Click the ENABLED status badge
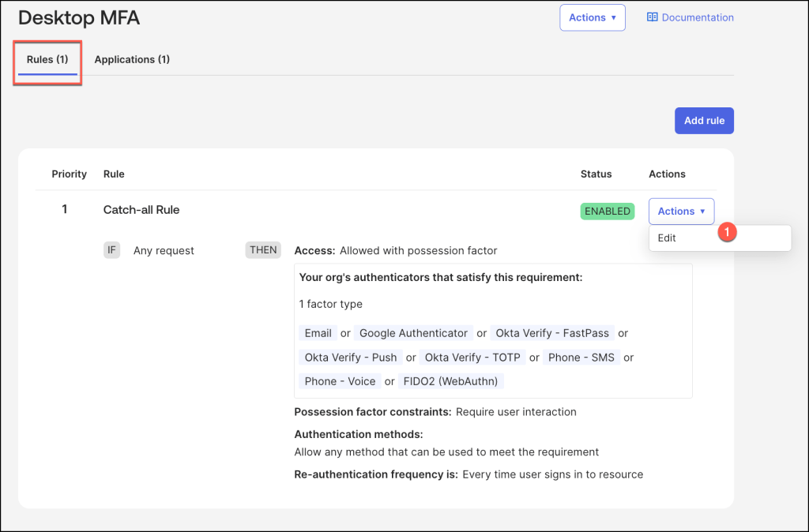 click(607, 212)
